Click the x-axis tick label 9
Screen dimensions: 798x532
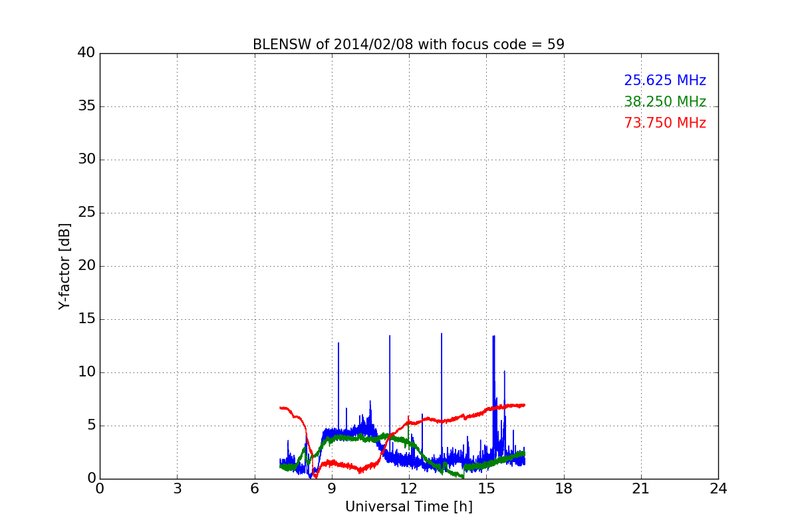pyautogui.click(x=332, y=488)
